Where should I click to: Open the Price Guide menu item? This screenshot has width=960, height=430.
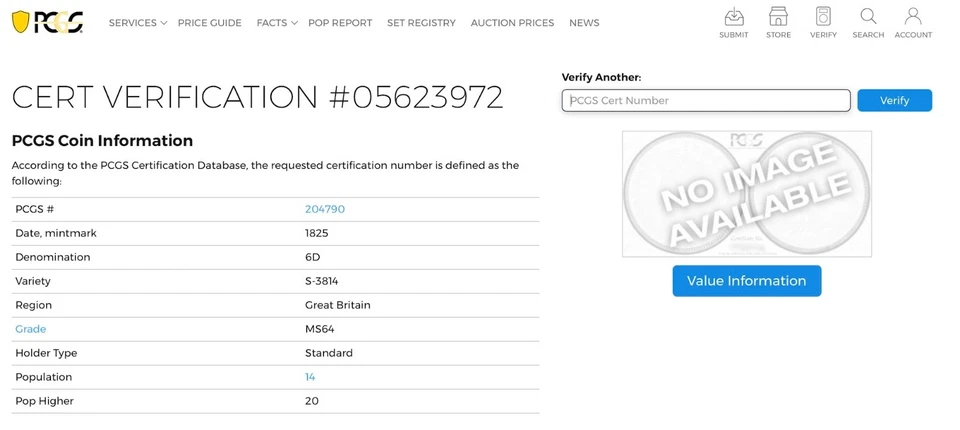pos(210,23)
